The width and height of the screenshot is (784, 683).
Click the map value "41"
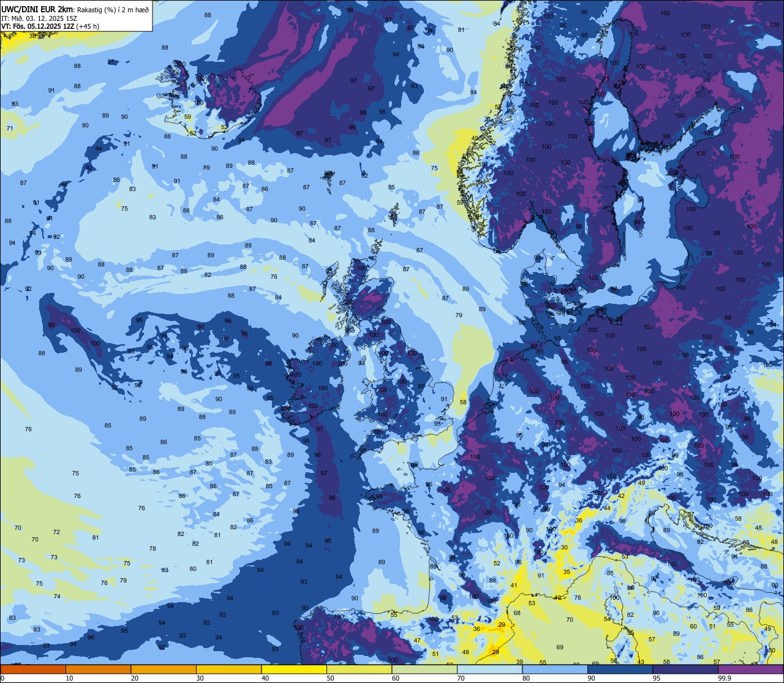click(x=514, y=585)
